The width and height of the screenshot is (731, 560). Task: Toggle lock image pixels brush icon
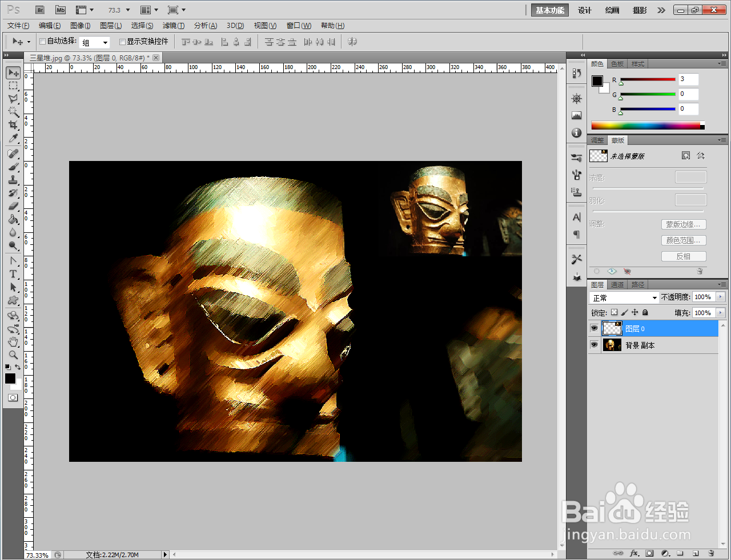pyautogui.click(x=624, y=312)
